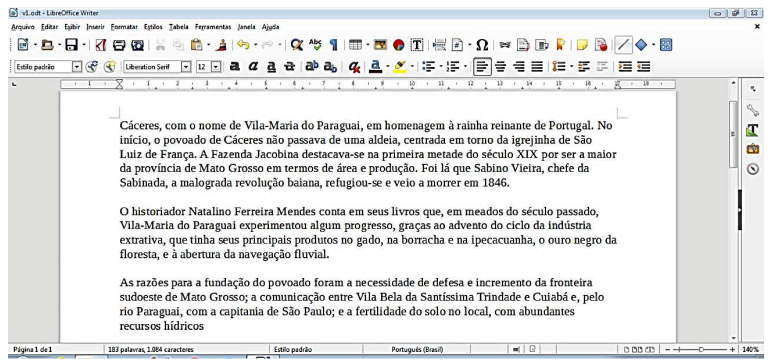The height and width of the screenshot is (363, 781).
Task: Align the paragraph to the right
Action: coord(519,67)
